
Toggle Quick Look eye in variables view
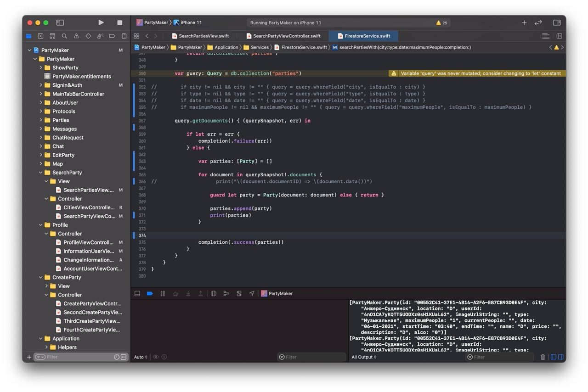156,357
